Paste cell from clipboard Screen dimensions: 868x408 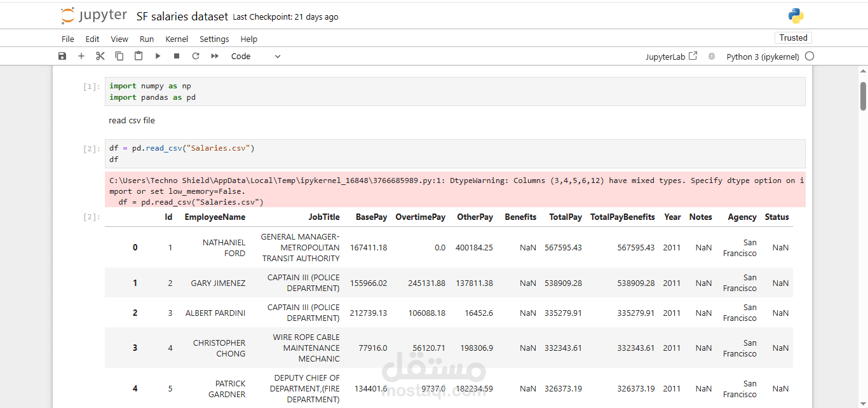point(138,56)
